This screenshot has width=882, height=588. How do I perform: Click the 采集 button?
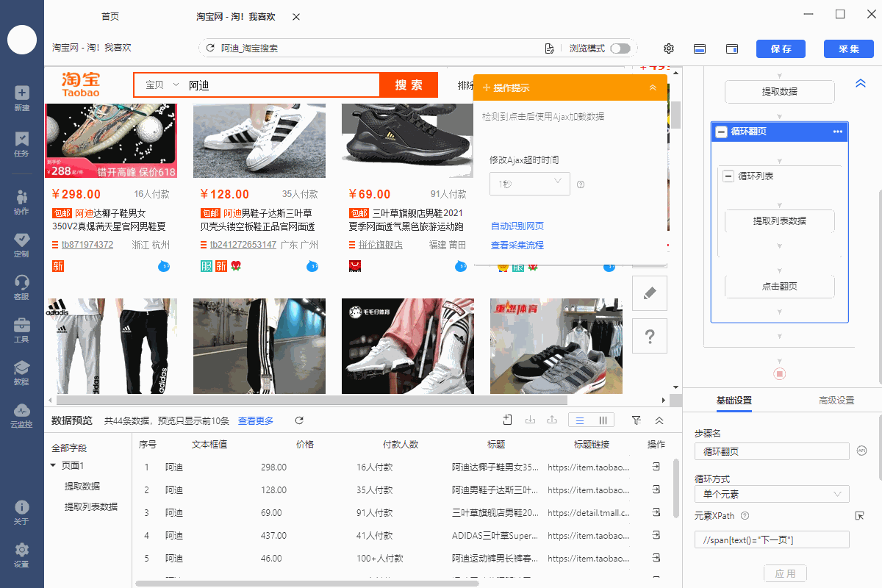(x=848, y=49)
